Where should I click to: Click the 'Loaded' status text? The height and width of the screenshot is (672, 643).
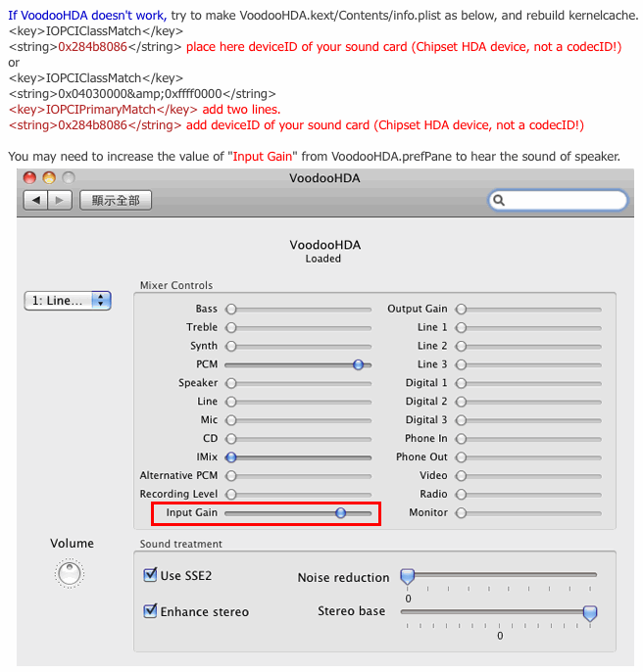point(323,259)
